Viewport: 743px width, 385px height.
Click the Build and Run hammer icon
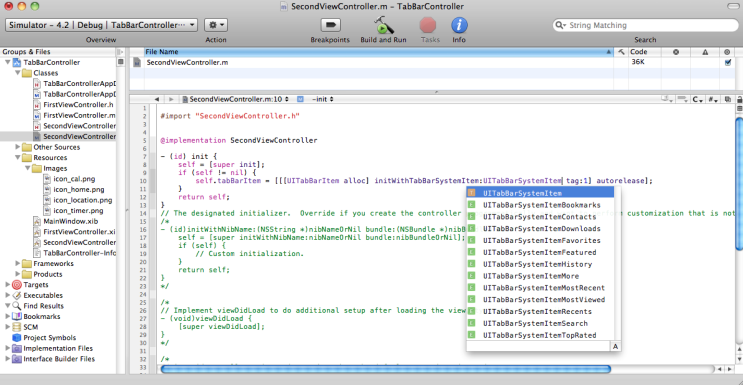[x=383, y=26]
